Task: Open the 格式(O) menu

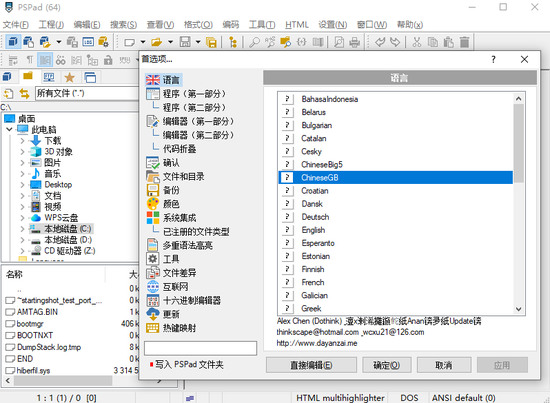Action: coord(198,25)
